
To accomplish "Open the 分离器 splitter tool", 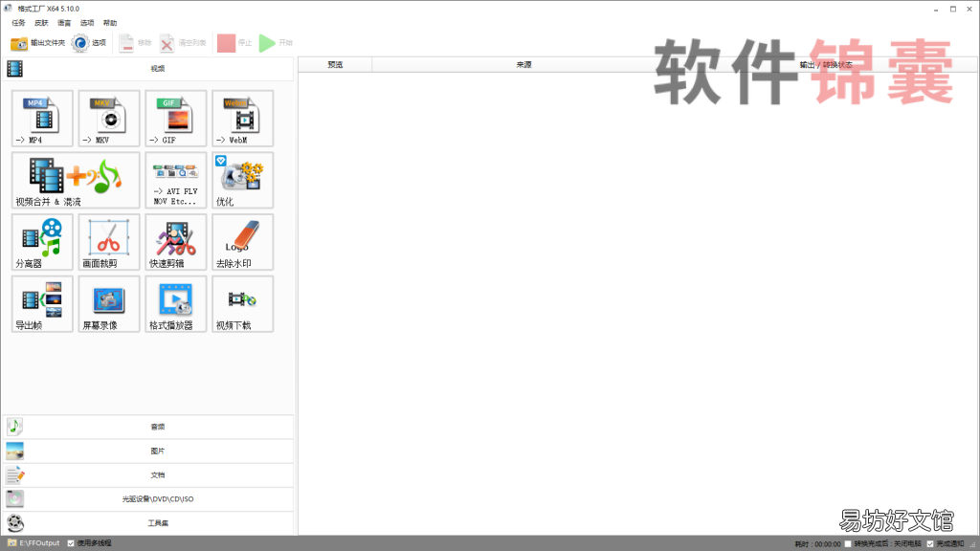I will click(x=42, y=242).
